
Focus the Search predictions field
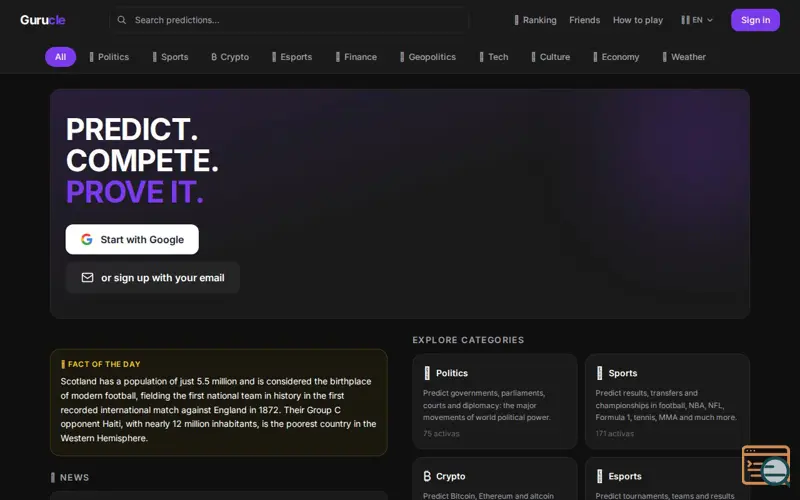point(289,20)
